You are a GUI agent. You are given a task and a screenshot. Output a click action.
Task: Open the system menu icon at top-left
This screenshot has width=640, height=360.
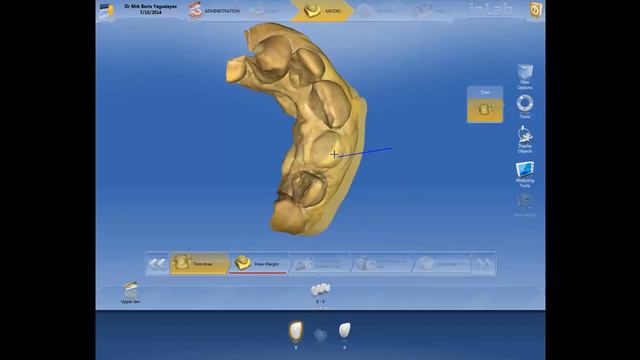107,11
